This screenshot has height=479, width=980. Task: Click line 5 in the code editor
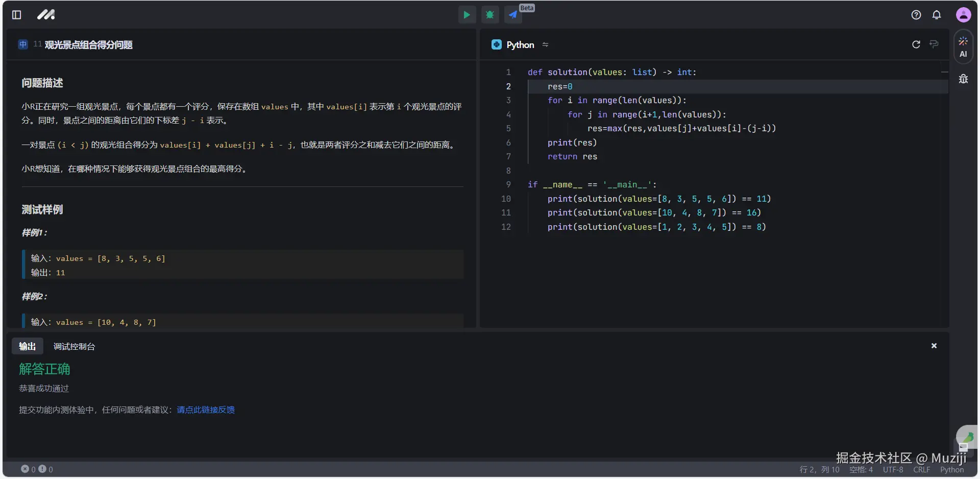(681, 128)
